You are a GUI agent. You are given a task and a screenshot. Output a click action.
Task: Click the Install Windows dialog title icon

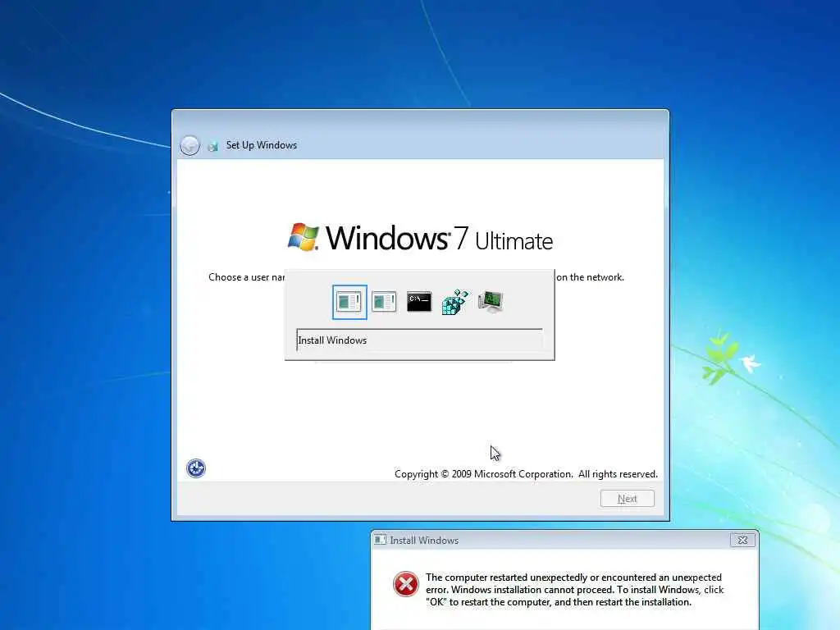click(380, 540)
